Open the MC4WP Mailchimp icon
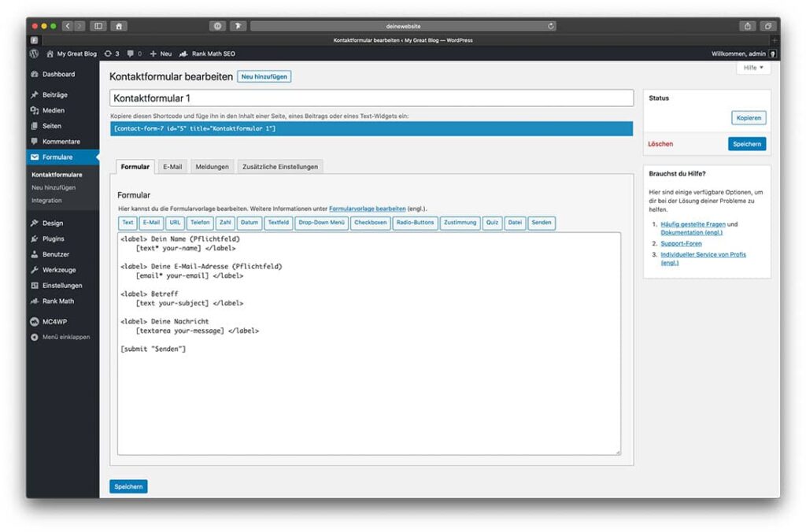Screen dimensions: 806x532 35,322
